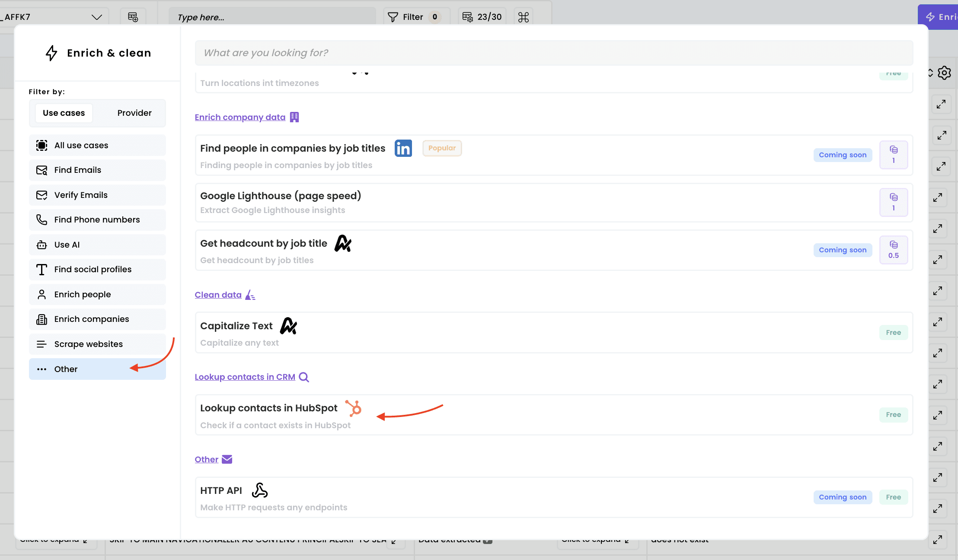Click the Enrich company data link

tap(240, 117)
